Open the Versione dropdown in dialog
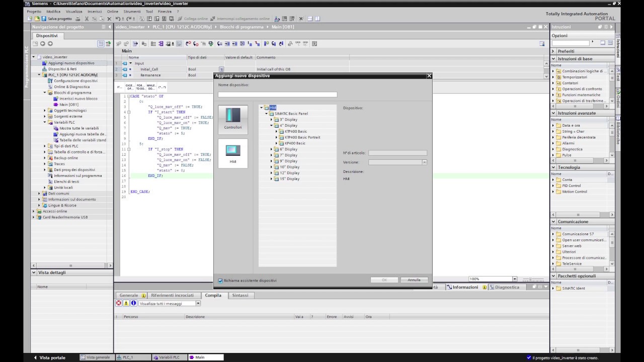Image resolution: width=644 pixels, height=362 pixels. tap(425, 162)
